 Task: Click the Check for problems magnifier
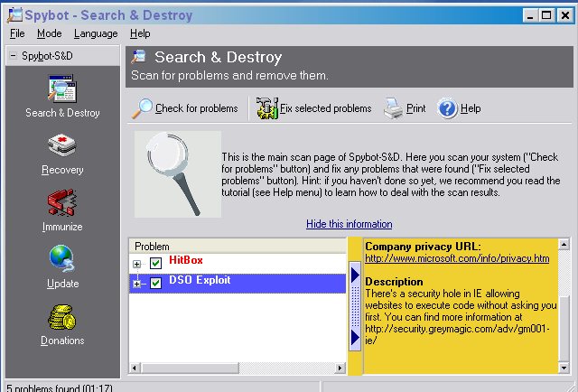point(144,108)
